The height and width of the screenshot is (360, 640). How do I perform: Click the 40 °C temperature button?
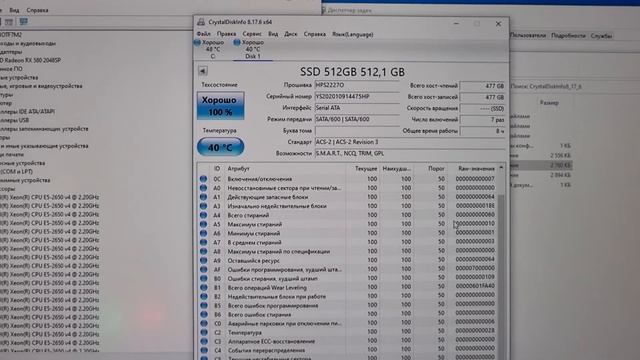tap(220, 147)
